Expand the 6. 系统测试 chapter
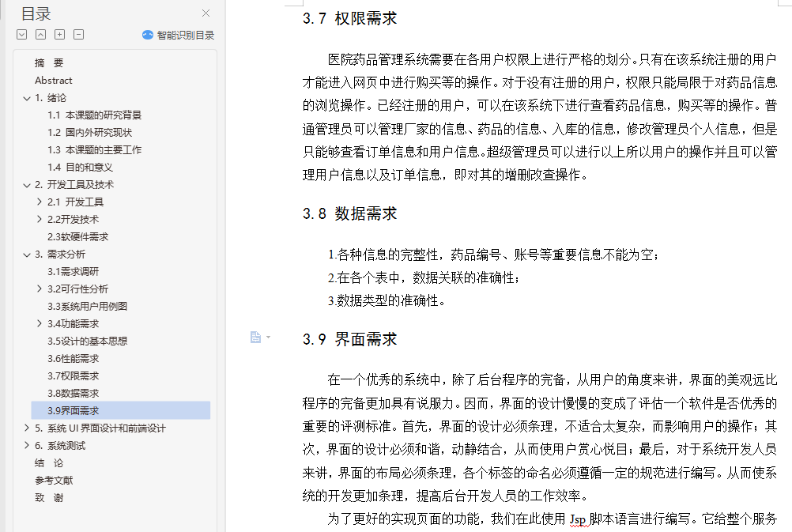This screenshot has height=532, width=792. pyautogui.click(x=27, y=445)
